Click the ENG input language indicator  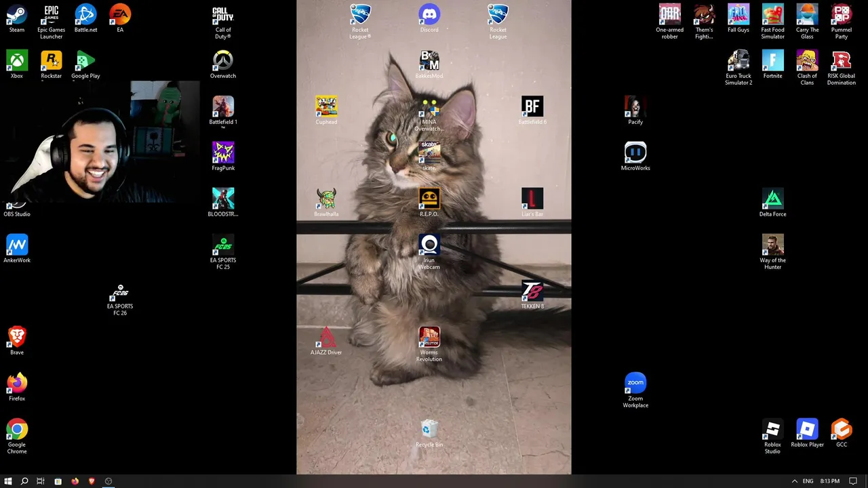tap(808, 481)
